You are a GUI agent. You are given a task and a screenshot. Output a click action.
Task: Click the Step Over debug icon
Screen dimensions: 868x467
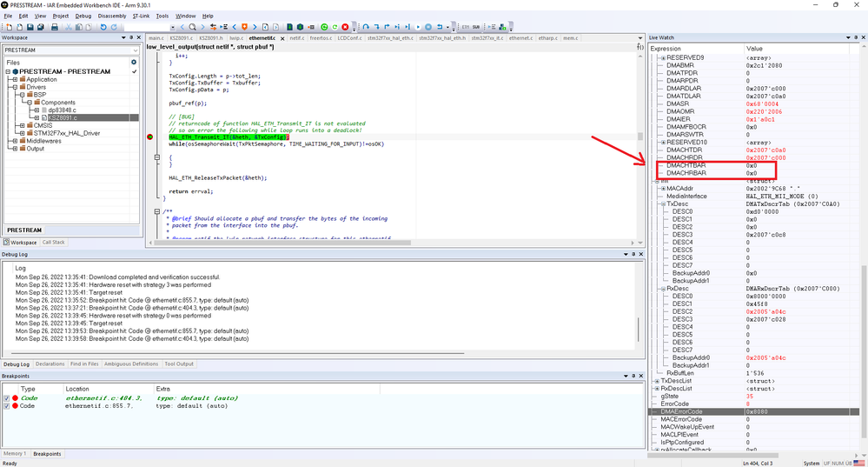[x=366, y=27]
